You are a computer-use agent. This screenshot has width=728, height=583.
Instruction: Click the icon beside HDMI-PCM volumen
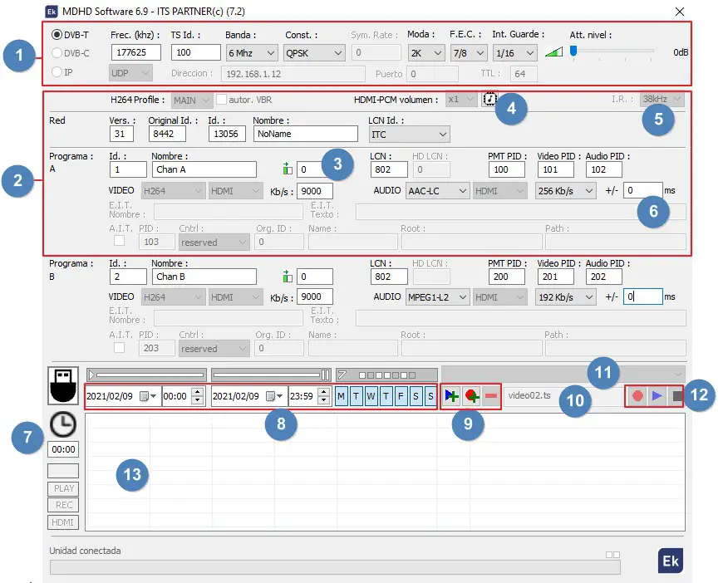tap(490, 98)
